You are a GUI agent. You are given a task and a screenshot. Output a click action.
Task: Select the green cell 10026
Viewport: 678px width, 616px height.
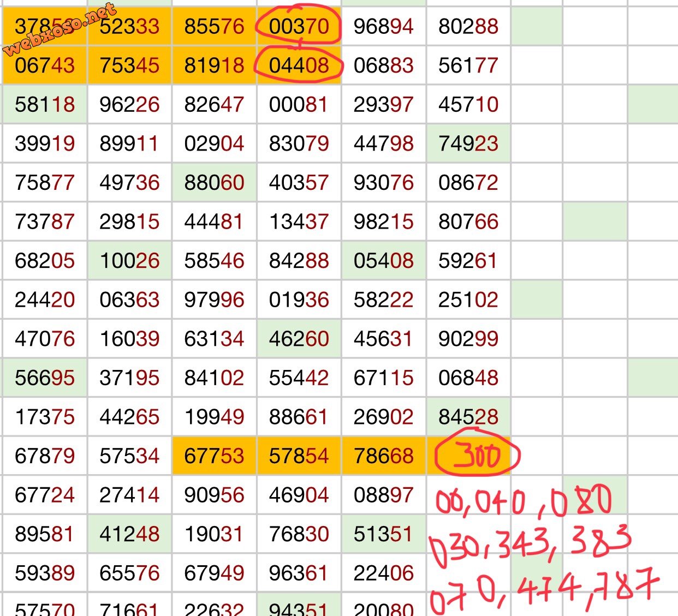click(x=130, y=261)
